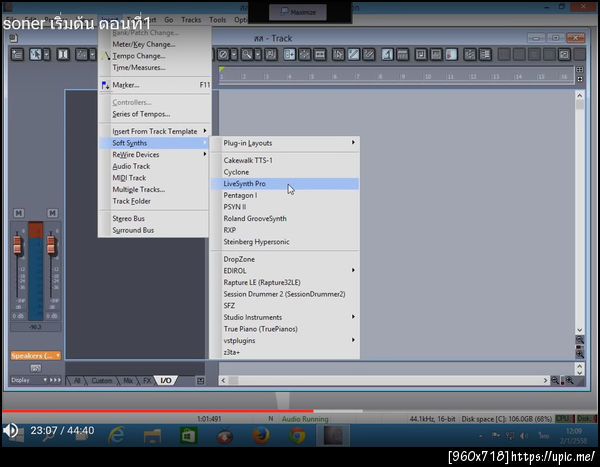Choose Marker... menu item
The height and width of the screenshot is (467, 600).
point(155,85)
